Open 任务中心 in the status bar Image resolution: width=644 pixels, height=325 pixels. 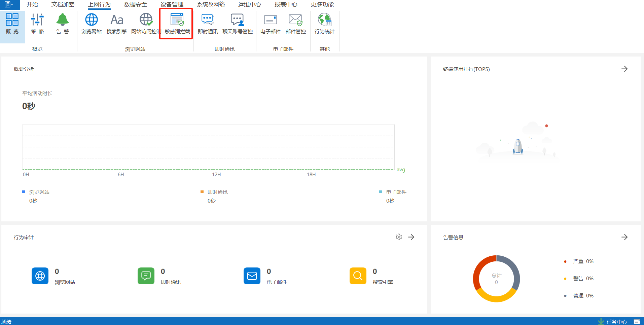point(616,322)
